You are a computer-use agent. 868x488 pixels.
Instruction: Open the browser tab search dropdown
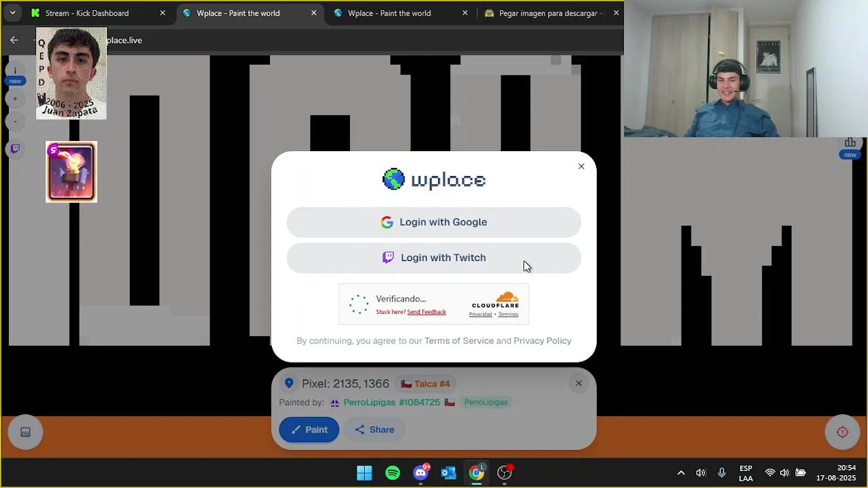tap(12, 13)
